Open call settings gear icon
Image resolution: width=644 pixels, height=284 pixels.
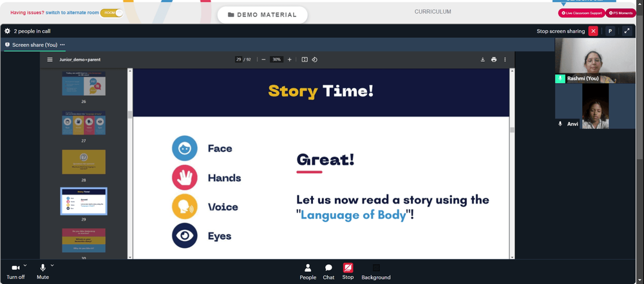coord(7,31)
